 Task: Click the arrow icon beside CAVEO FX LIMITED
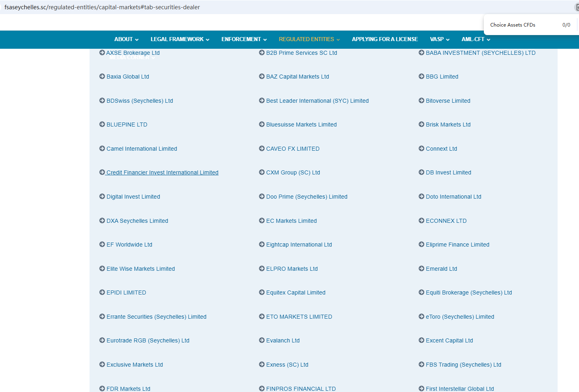click(x=262, y=148)
